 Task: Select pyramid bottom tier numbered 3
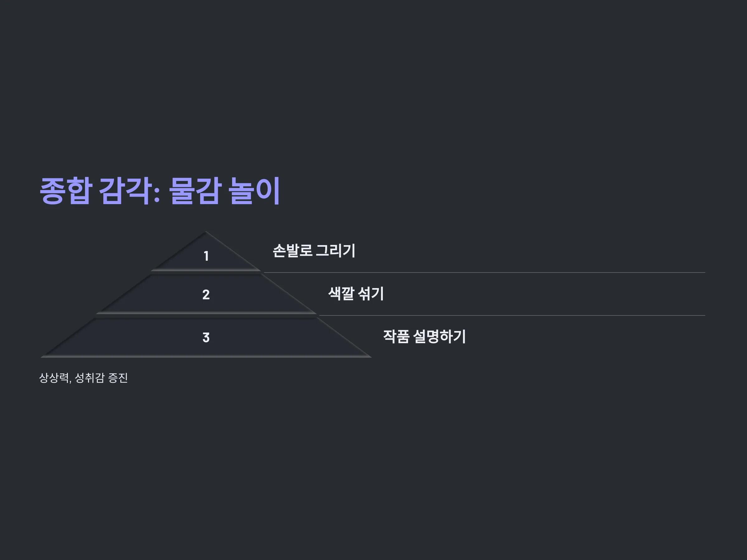[206, 337]
